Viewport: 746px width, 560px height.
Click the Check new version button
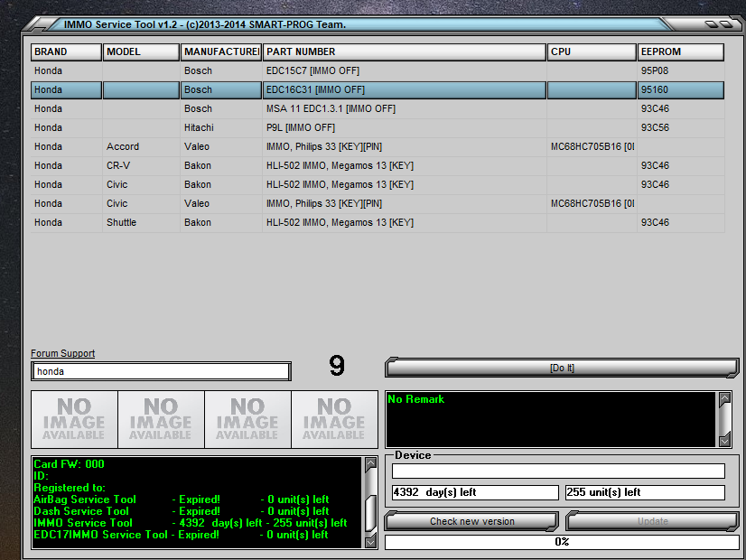[x=471, y=521]
